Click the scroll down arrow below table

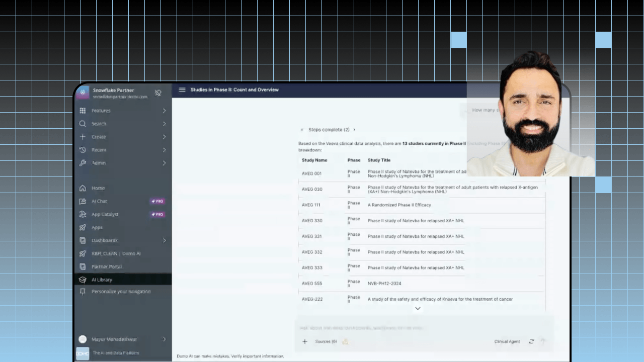[418, 309]
